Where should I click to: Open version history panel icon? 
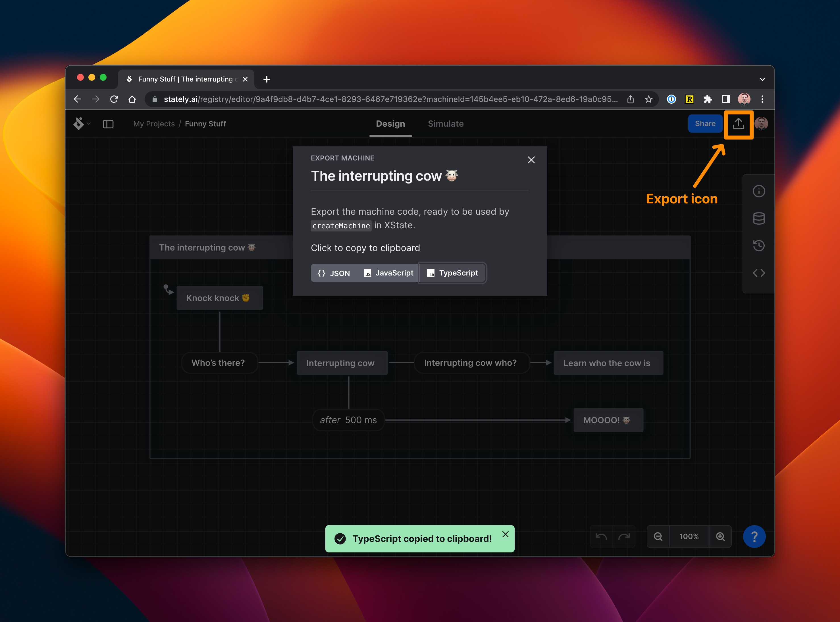point(759,245)
